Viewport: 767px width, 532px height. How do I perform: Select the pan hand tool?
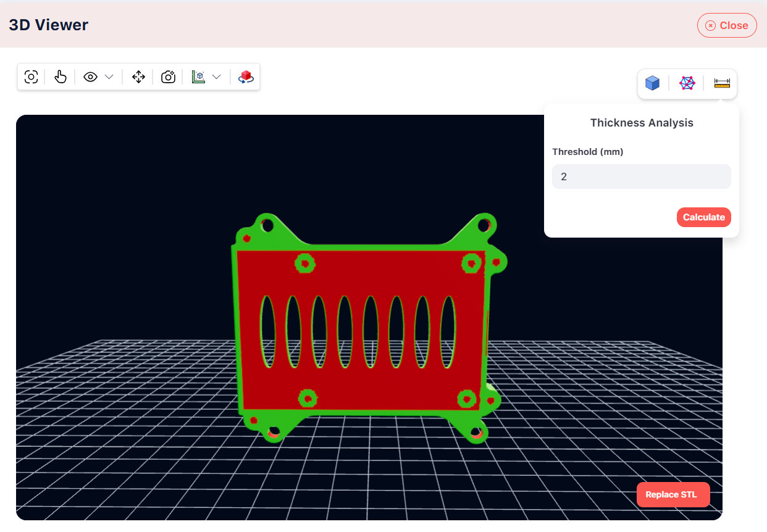60,77
